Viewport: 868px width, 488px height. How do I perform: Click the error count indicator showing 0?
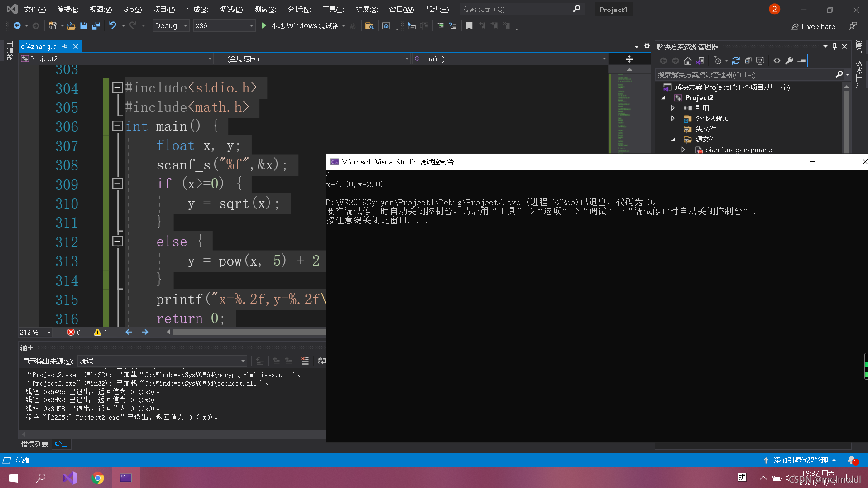click(x=74, y=333)
